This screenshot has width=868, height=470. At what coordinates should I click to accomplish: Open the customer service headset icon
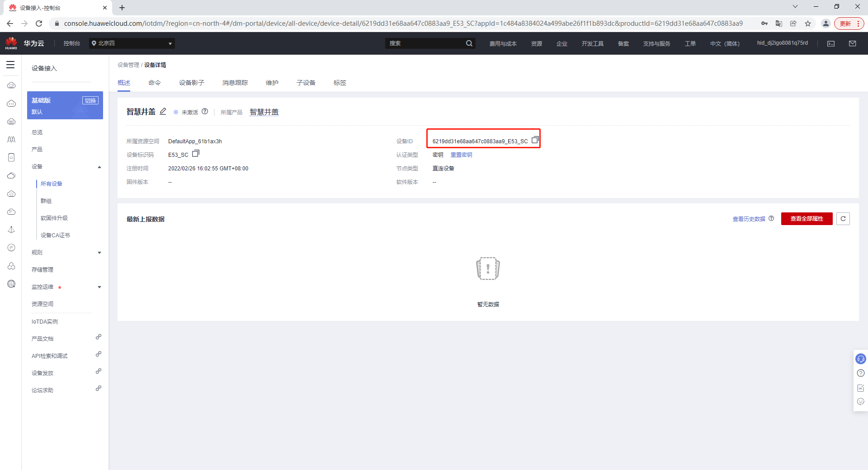[861, 359]
